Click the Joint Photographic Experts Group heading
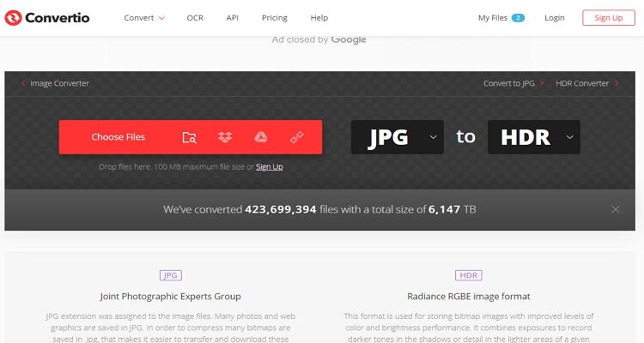Screen dimensions: 644x343 (171, 296)
